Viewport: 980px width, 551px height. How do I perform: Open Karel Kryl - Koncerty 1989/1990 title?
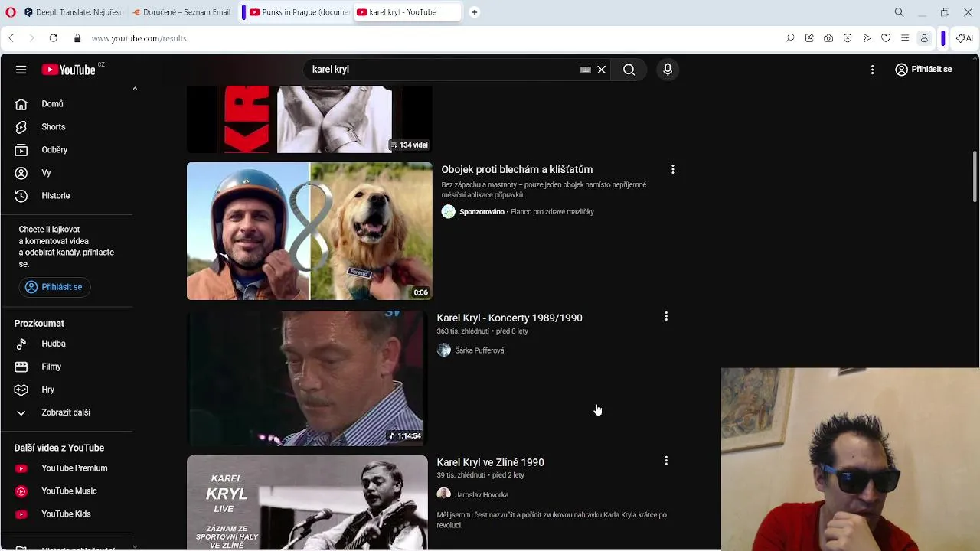coord(509,318)
